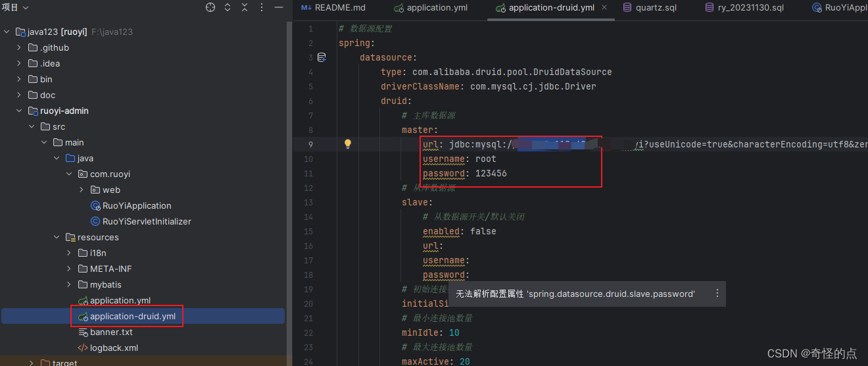
Task: Click the .github folder icon in project tree
Action: coord(33,48)
